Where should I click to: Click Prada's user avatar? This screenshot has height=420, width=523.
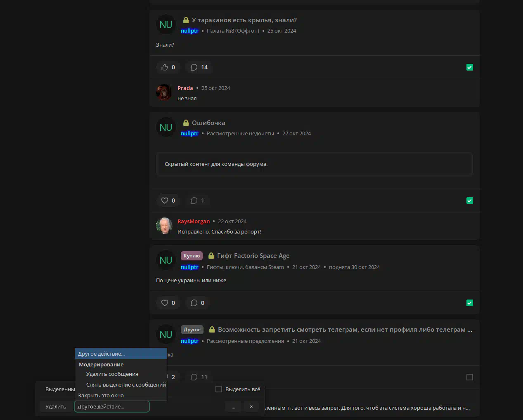[x=164, y=93]
